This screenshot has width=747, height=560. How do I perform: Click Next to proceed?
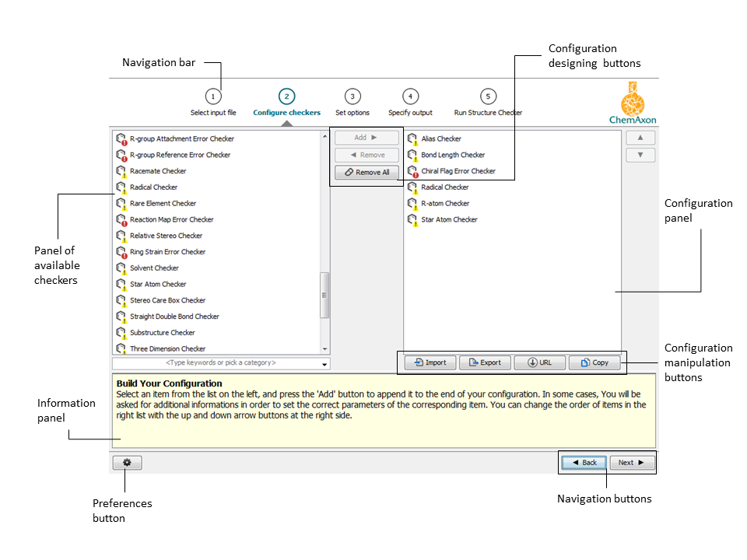tap(632, 462)
